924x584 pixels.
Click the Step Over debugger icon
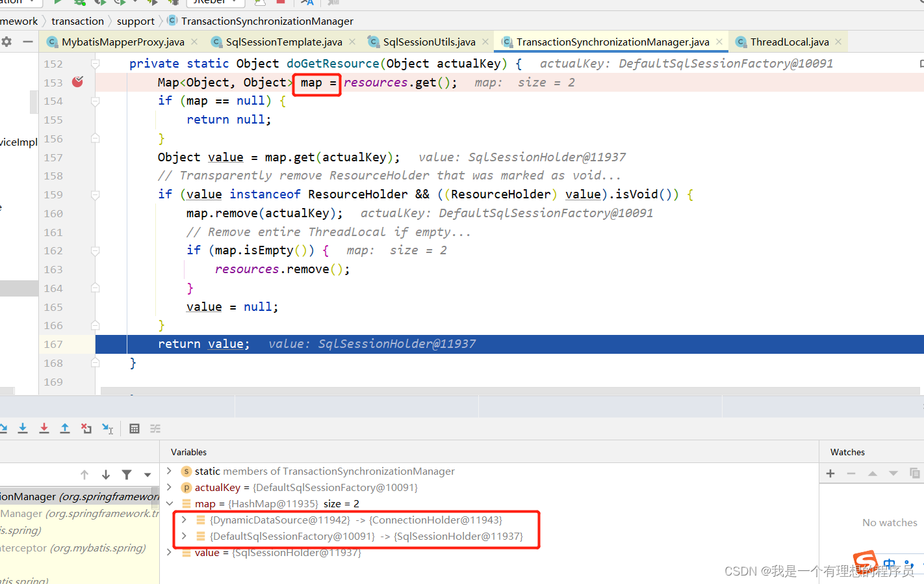(x=3, y=428)
